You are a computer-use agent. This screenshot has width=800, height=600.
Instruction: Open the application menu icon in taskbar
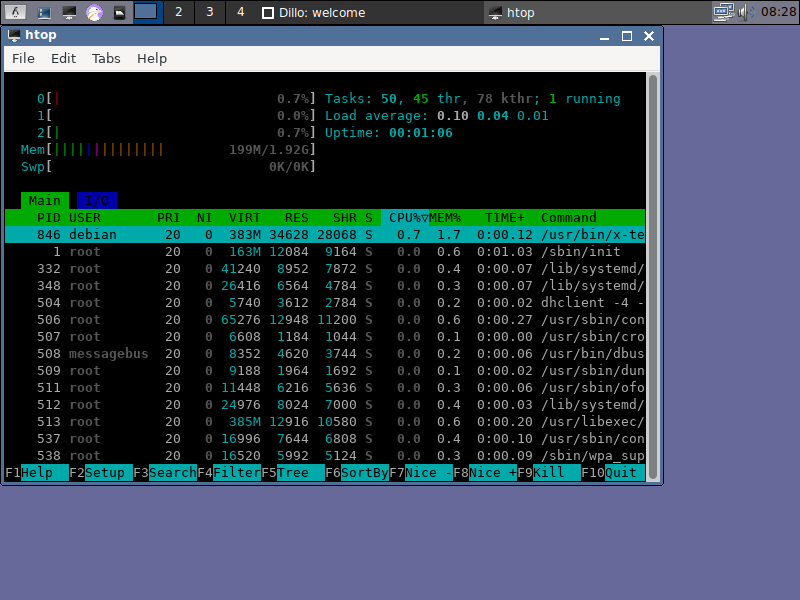(x=15, y=12)
